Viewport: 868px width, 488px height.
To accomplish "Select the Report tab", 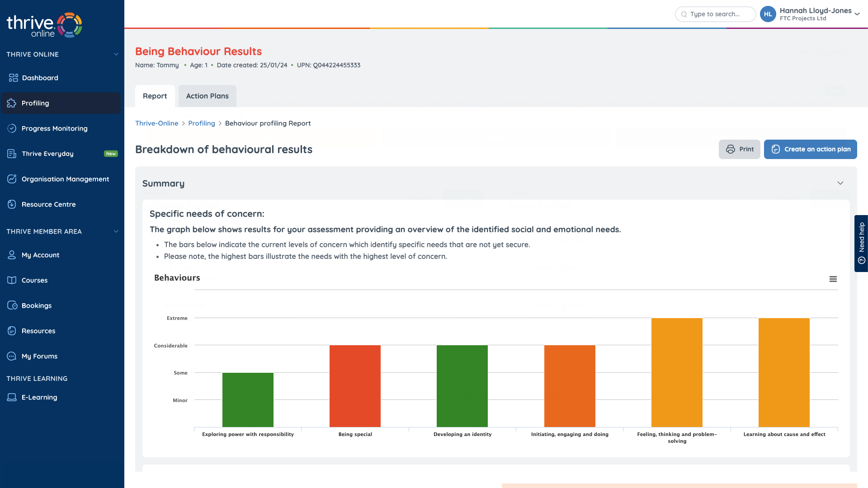I will click(x=155, y=96).
